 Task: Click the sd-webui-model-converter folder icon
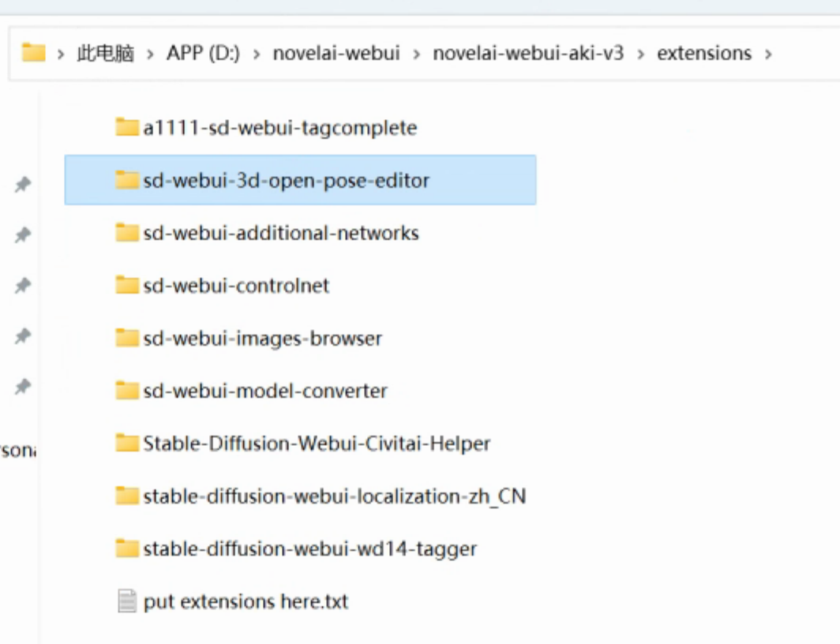[127, 391]
